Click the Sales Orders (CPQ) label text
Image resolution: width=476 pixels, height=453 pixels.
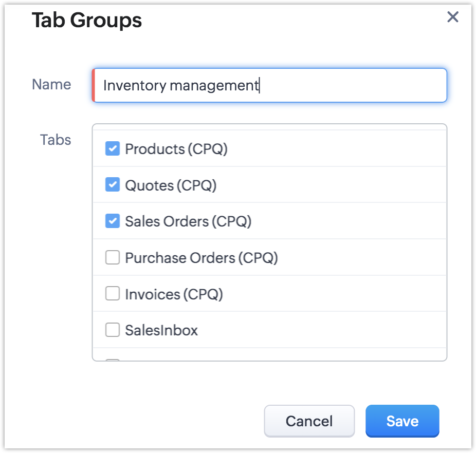(188, 221)
